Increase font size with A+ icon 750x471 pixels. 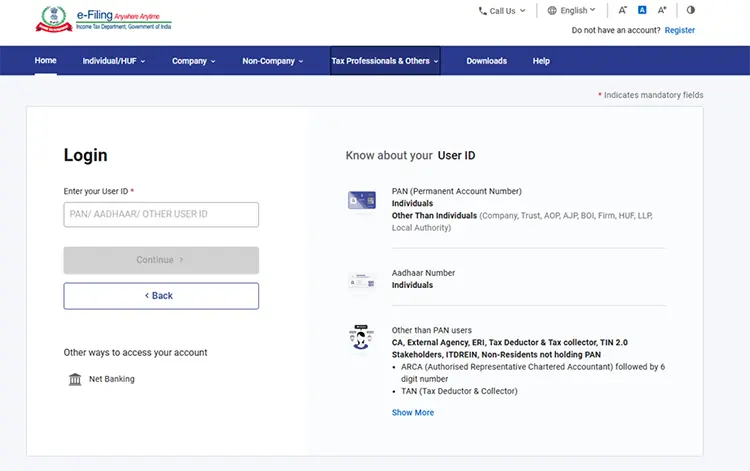pos(662,10)
